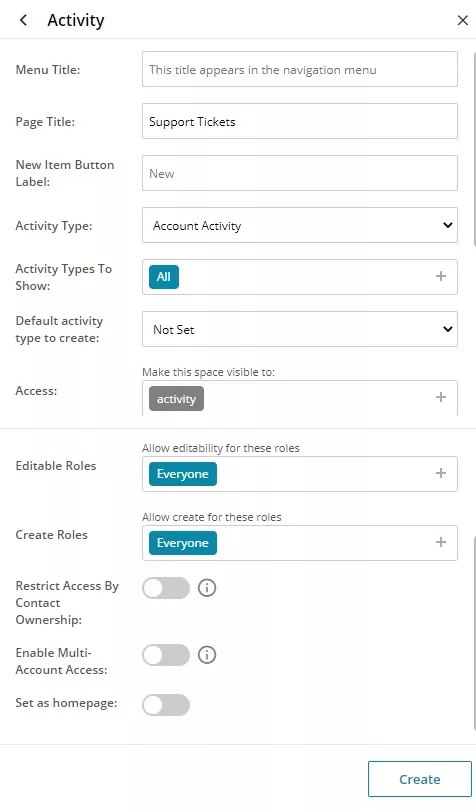
Task: Close the Activity panel with the X
Action: click(463, 20)
